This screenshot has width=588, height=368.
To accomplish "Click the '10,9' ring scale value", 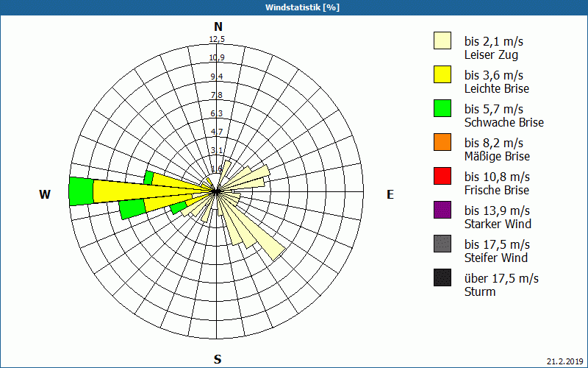I will pos(217,57).
